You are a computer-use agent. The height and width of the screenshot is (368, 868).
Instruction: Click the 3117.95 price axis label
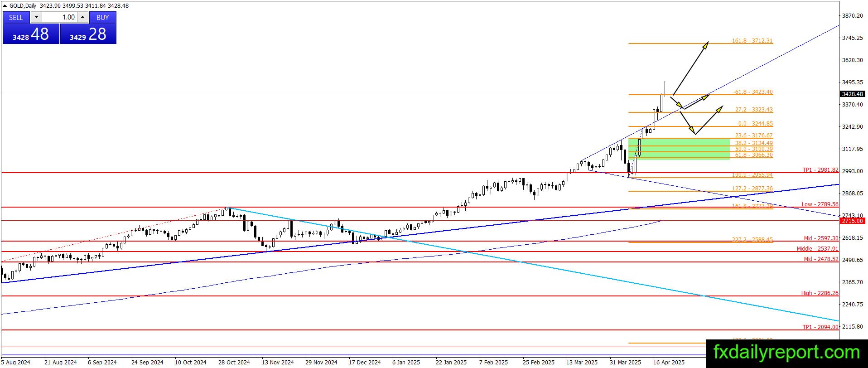point(852,149)
